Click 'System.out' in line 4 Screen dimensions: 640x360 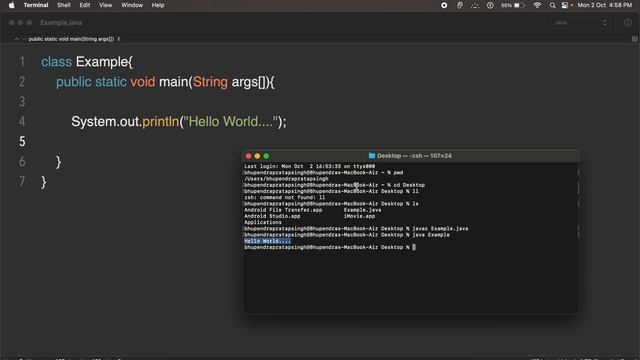coord(106,122)
